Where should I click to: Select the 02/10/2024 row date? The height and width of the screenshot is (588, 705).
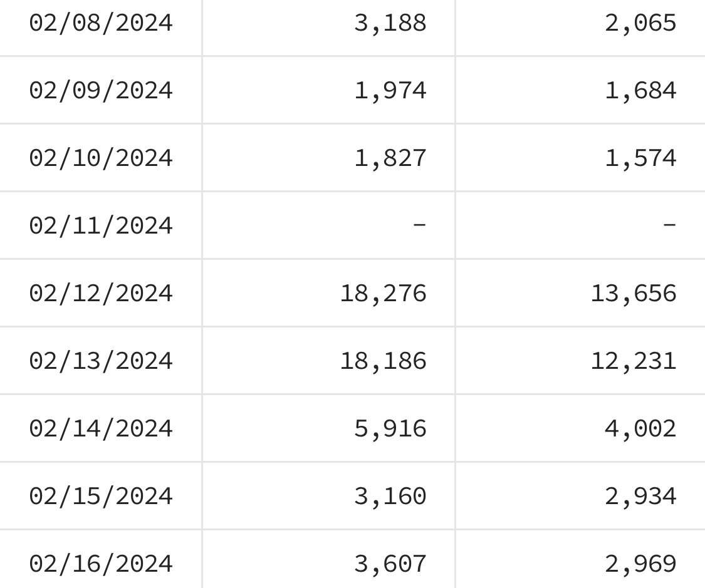101,158
